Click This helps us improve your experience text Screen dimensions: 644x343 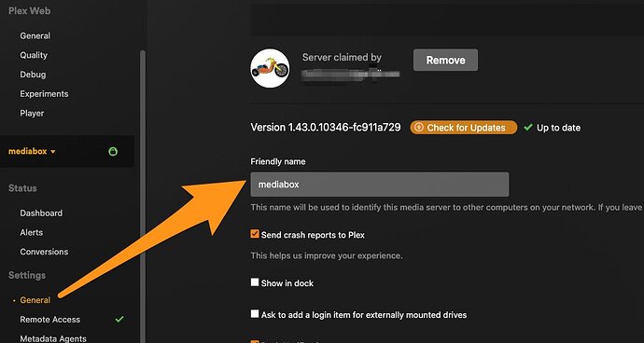tap(327, 255)
